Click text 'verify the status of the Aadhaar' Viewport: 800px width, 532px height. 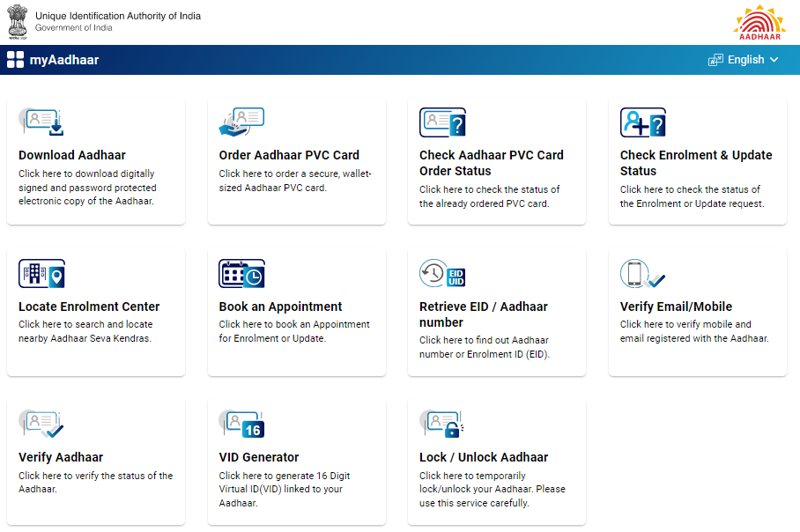point(96,482)
